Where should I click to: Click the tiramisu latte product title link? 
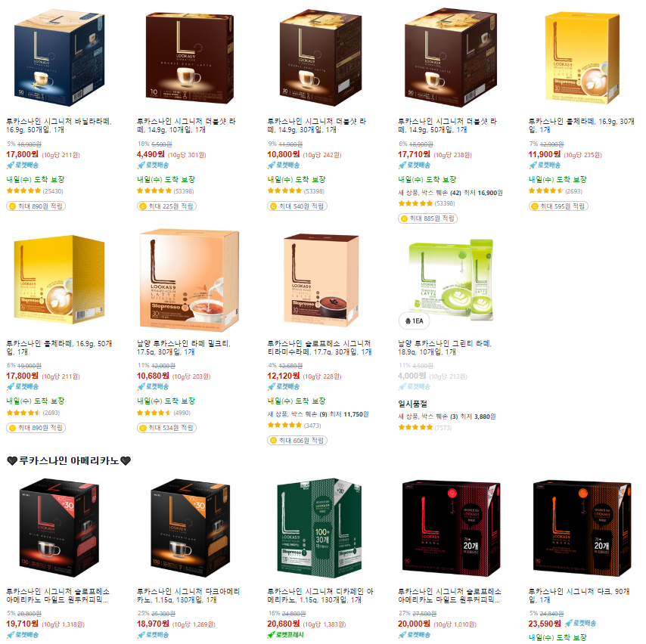319,348
